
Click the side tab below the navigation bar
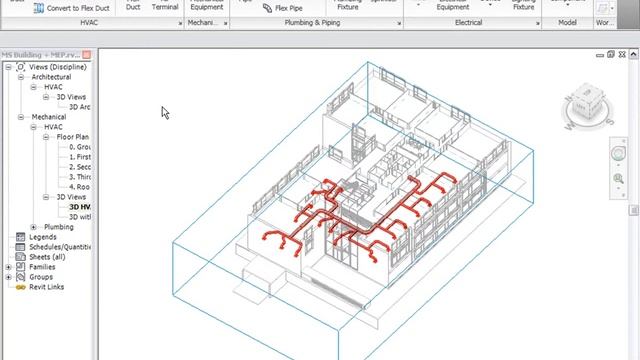pyautogui.click(x=634, y=210)
